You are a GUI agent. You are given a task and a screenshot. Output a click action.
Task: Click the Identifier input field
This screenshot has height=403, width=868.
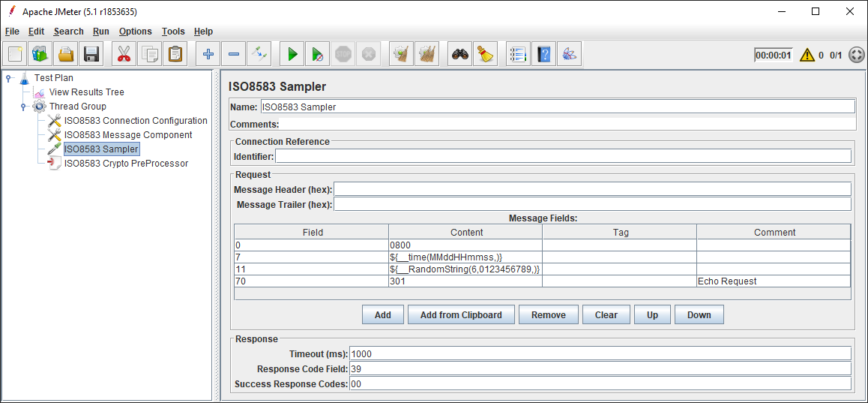pos(564,156)
